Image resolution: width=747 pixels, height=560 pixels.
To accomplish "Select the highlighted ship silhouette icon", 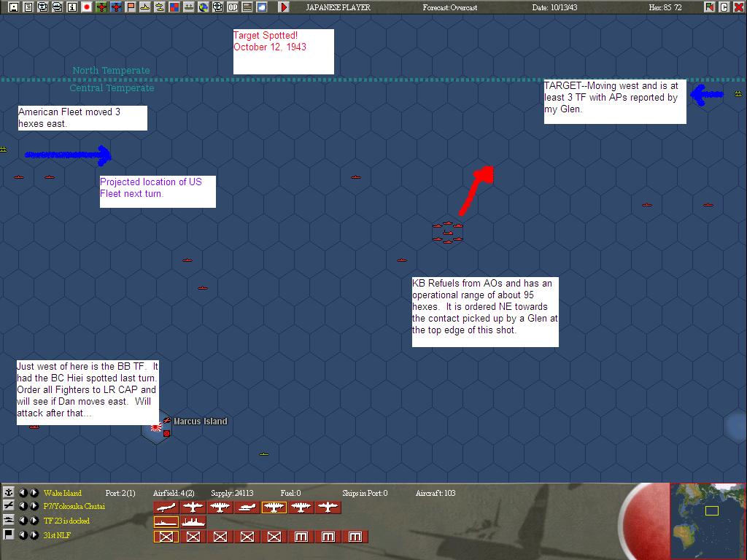I will (x=166, y=522).
